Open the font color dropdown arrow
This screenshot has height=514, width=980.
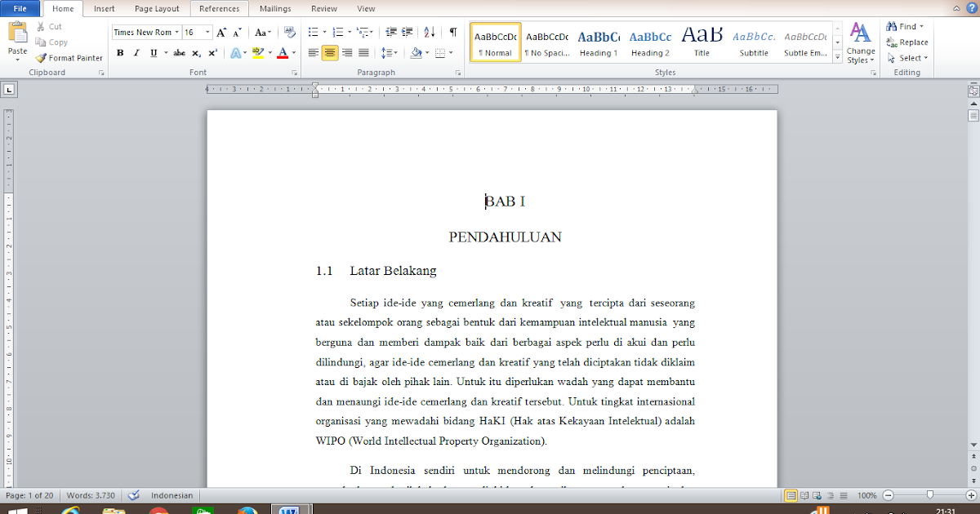(x=292, y=52)
